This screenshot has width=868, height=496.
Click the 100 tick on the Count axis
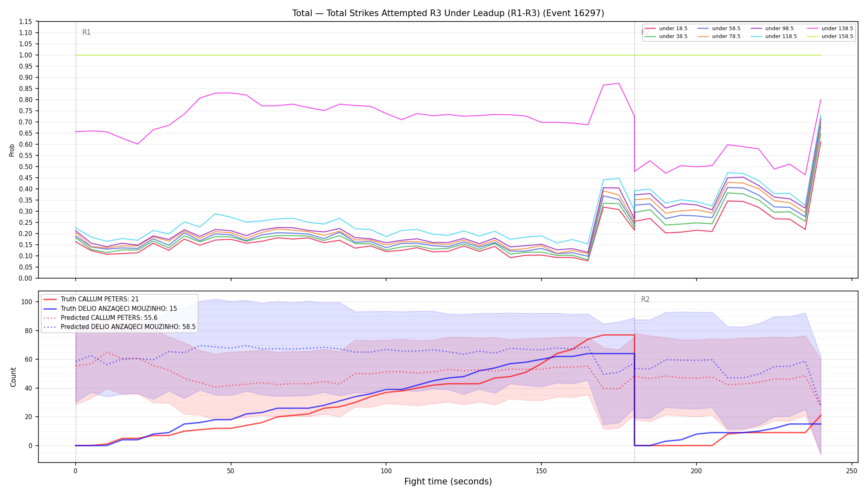[27, 302]
